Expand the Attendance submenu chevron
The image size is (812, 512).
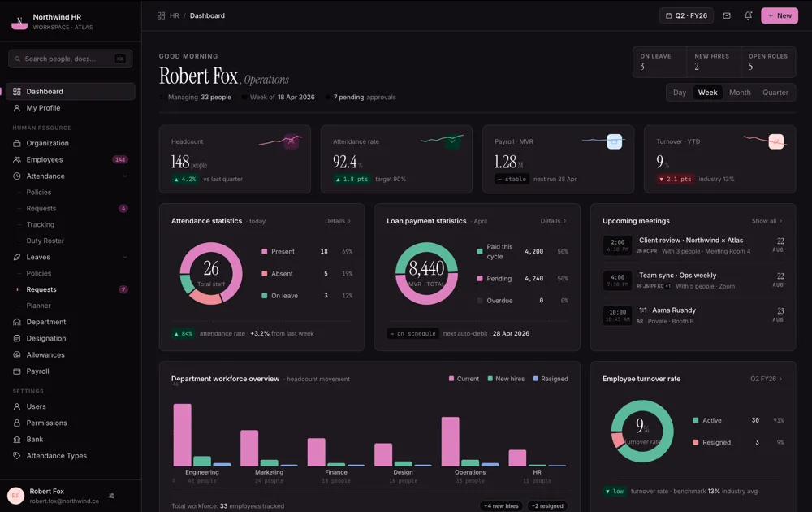point(125,176)
